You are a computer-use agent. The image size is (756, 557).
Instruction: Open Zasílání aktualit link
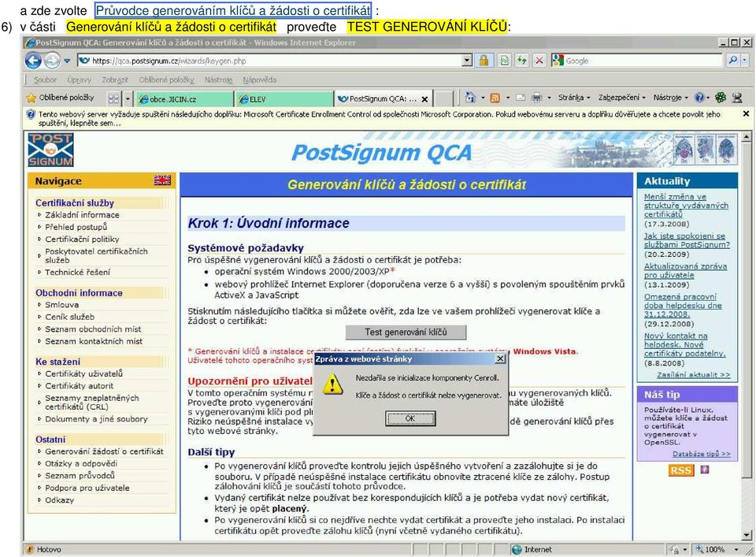tap(693, 375)
